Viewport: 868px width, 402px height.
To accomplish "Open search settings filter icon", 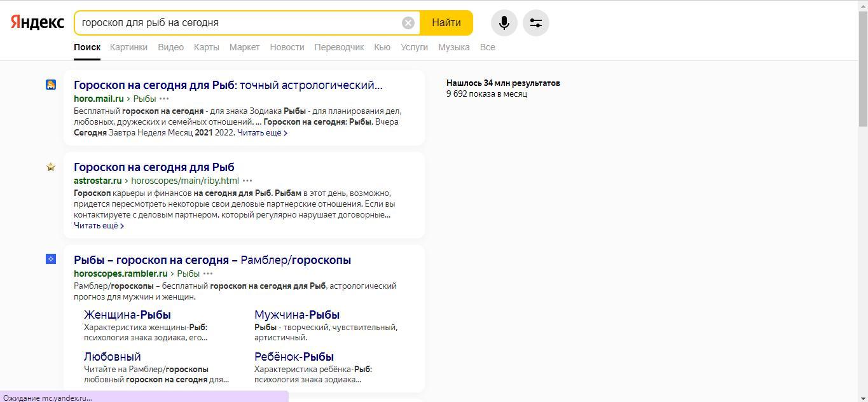I will tap(535, 23).
